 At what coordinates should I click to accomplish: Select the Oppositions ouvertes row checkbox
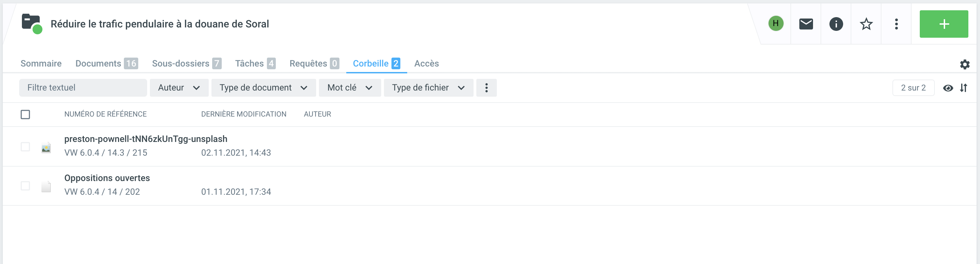click(25, 186)
